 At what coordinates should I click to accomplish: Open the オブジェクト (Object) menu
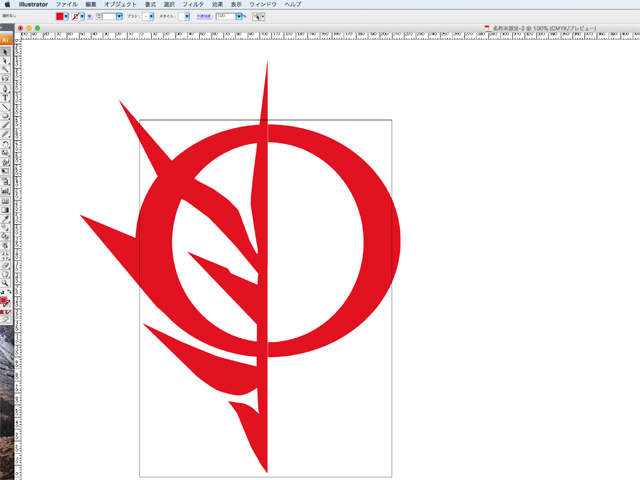[x=120, y=4]
